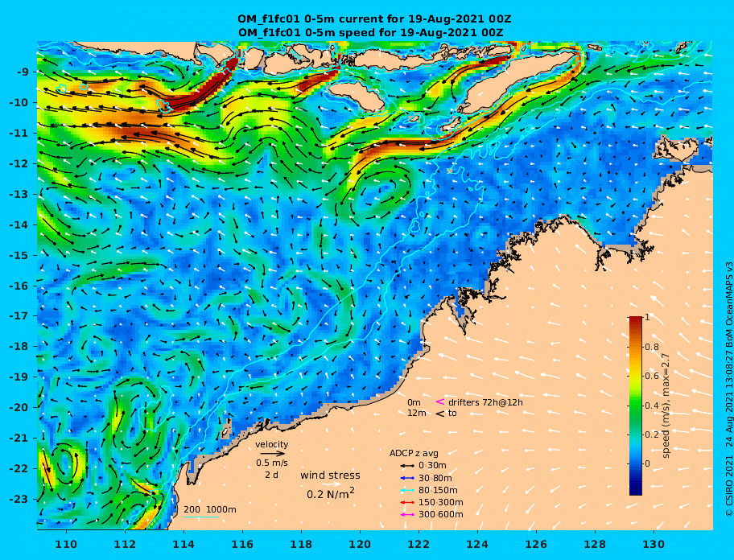Click the latitude axis label '-12'

pyautogui.click(x=19, y=164)
